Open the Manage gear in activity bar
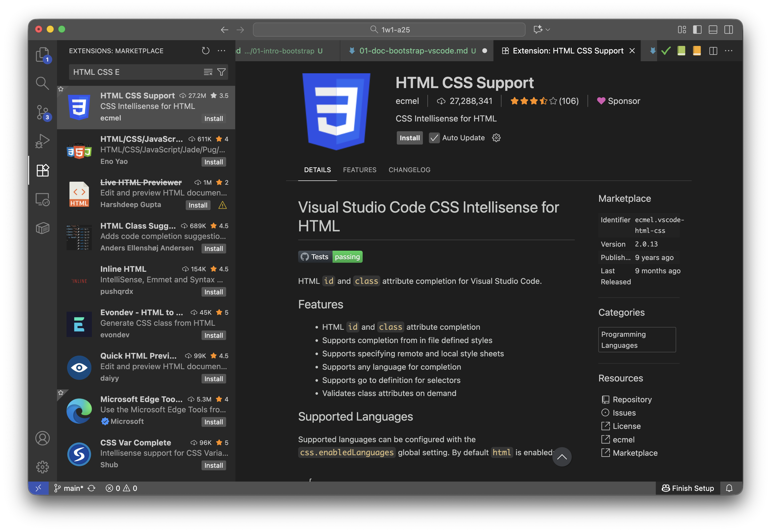Image resolution: width=771 pixels, height=532 pixels. click(42, 467)
